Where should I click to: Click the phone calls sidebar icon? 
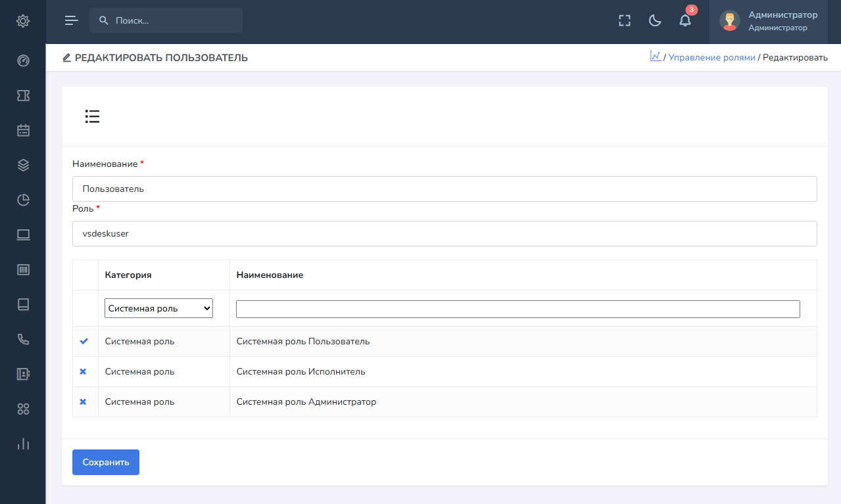(x=23, y=339)
